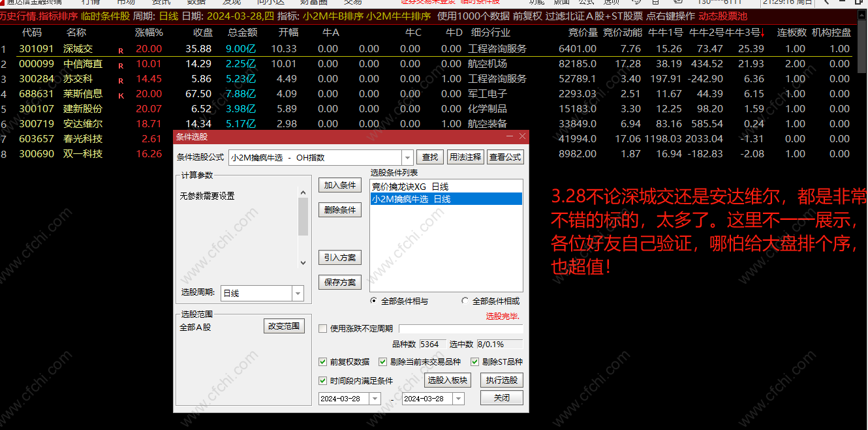Image resolution: width=868 pixels, height=430 pixels.
Task: Select stock 双一科技 name cell
Action: [x=83, y=154]
